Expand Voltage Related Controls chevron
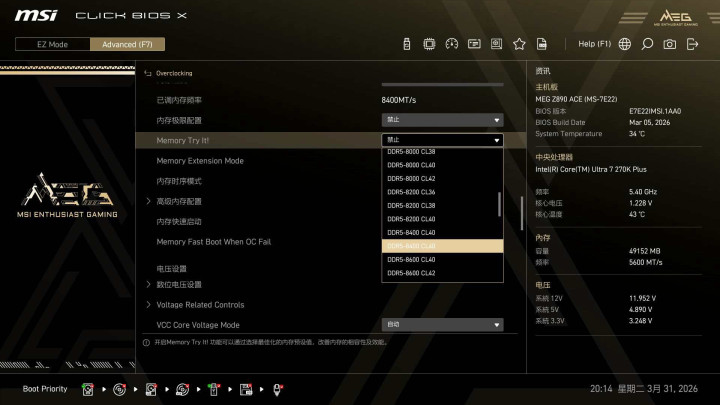The height and width of the screenshot is (405, 720). [148, 304]
